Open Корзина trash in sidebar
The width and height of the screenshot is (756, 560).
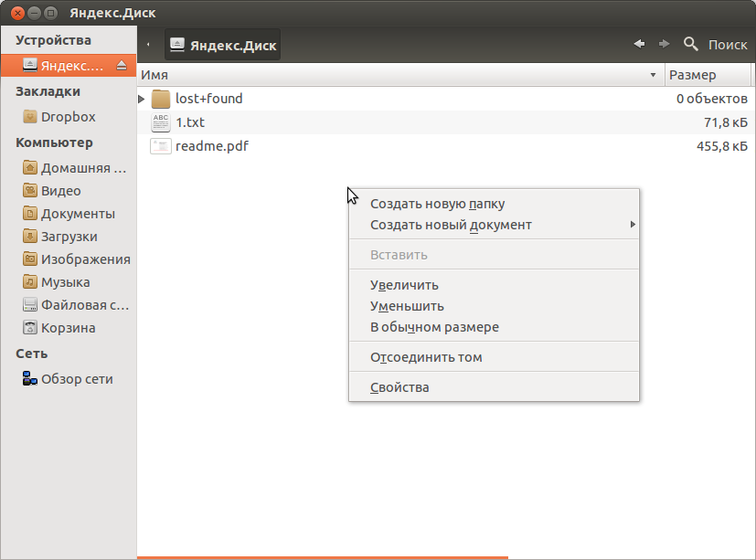pyautogui.click(x=68, y=328)
